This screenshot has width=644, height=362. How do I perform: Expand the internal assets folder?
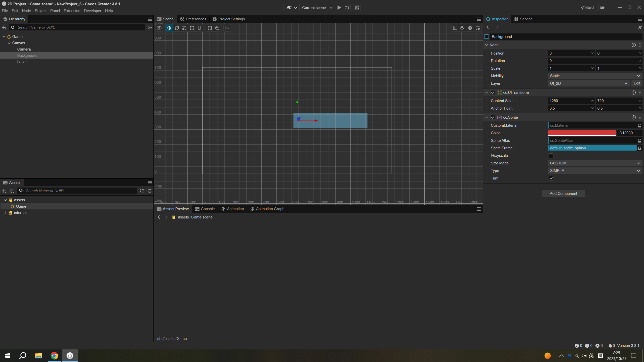(5, 212)
